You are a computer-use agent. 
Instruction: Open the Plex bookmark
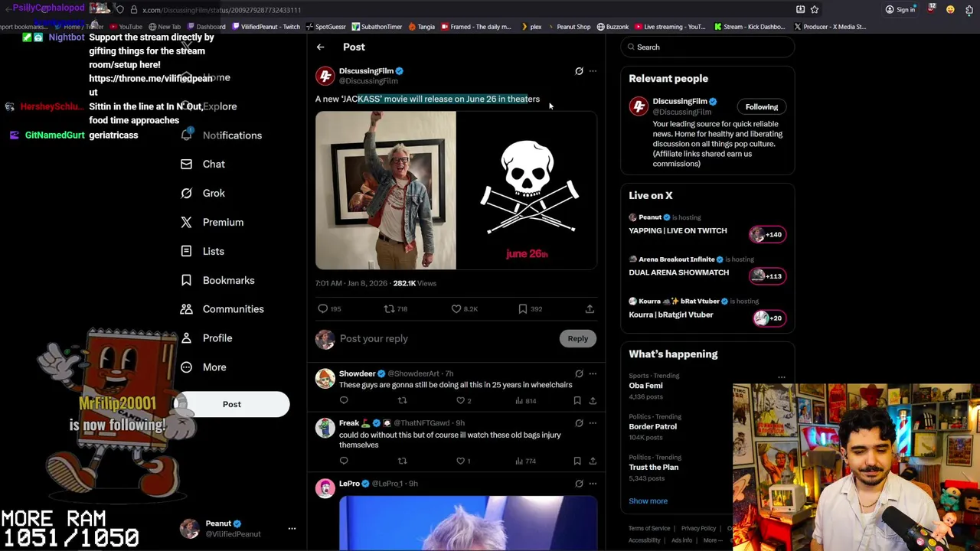point(531,27)
